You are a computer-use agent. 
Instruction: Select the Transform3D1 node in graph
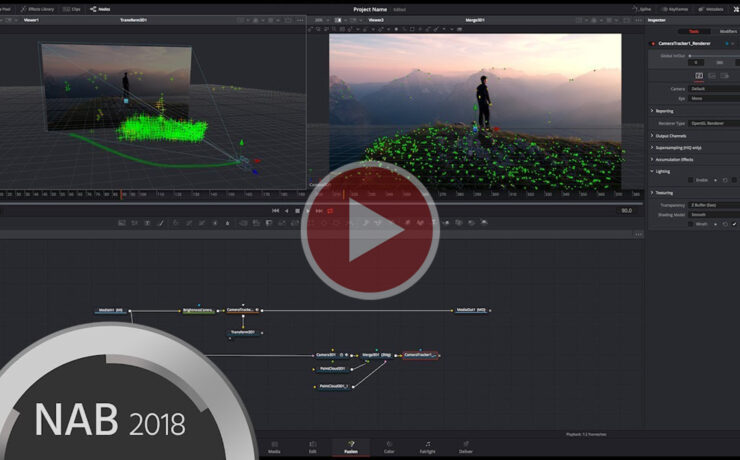(x=243, y=333)
